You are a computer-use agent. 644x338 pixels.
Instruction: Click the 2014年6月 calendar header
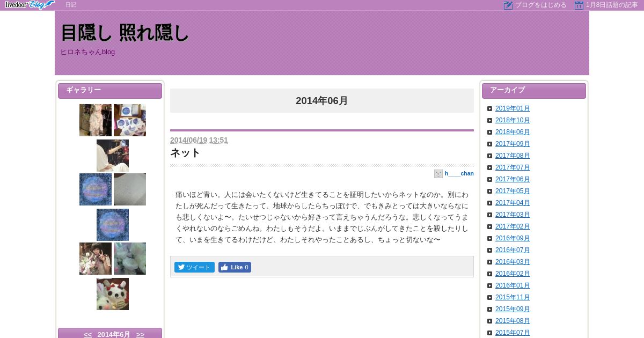(114, 335)
